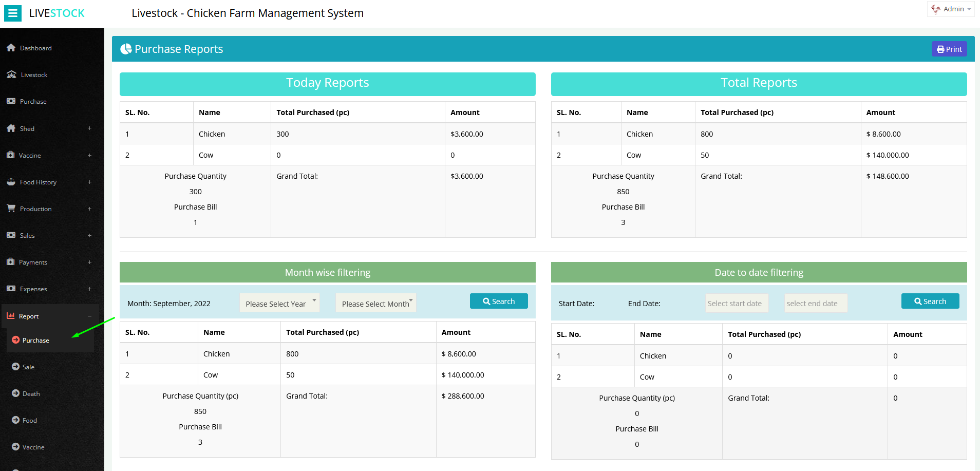This screenshot has width=980, height=471.
Task: Open the Dashboard from the sidebar
Action: coord(11,47)
